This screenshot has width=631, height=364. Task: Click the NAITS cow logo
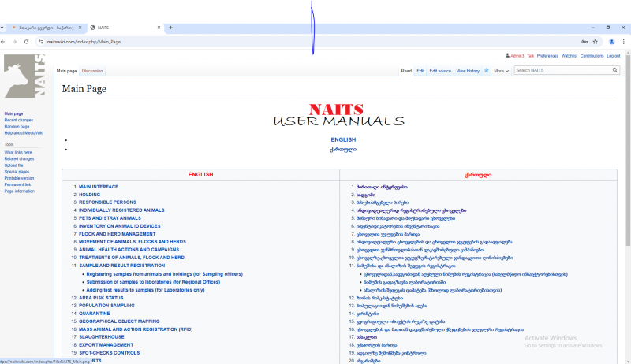coord(24,76)
